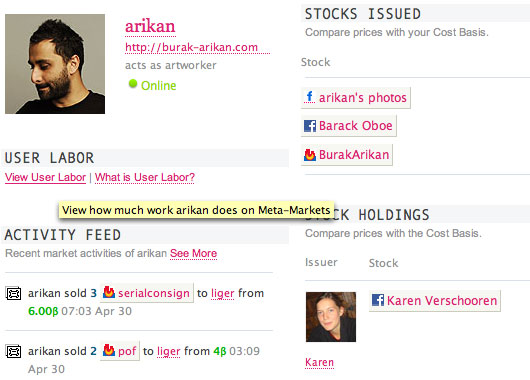Click the flame icon beside BurakArikan stock
Screen dimensions: 530x380
[310, 155]
